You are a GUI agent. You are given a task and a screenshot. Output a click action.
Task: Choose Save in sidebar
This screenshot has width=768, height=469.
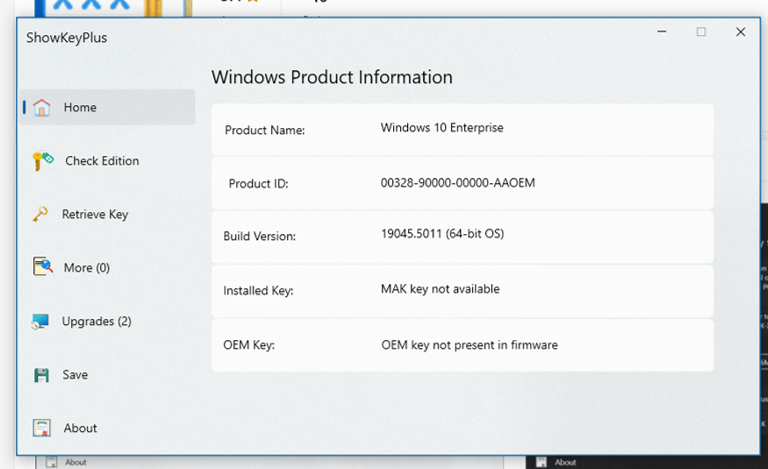(75, 375)
